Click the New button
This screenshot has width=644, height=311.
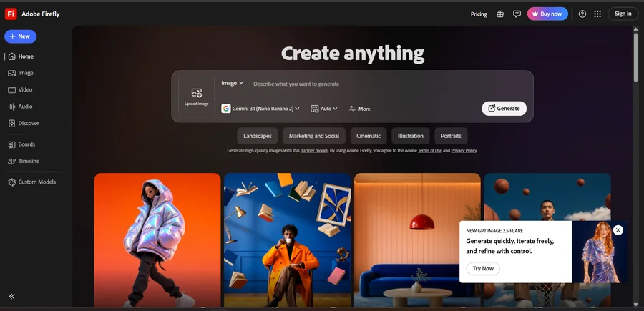21,36
